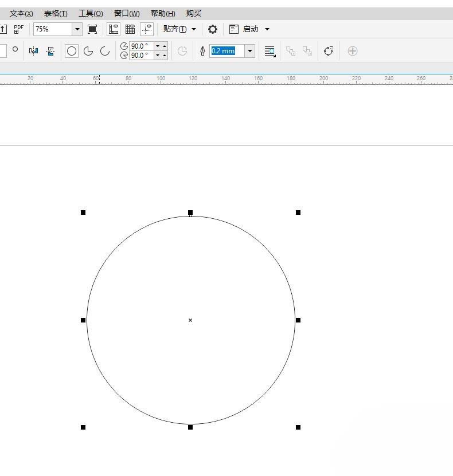The image size is (453, 476).
Task: Click the 0.2 mm outline width field
Action: 227,51
